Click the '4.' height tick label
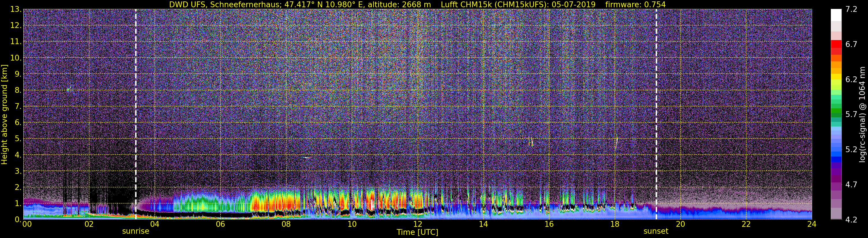Image resolution: width=868 pixels, height=238 pixels. tap(18, 155)
